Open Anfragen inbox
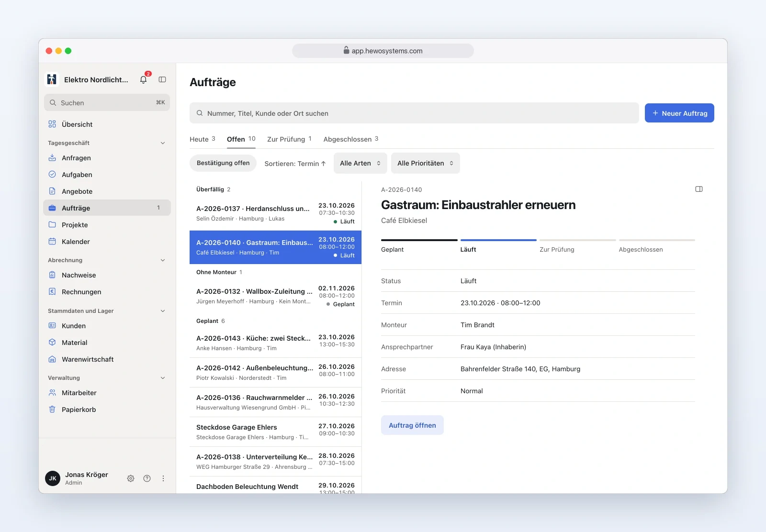Image resolution: width=766 pixels, height=532 pixels. pos(107,158)
